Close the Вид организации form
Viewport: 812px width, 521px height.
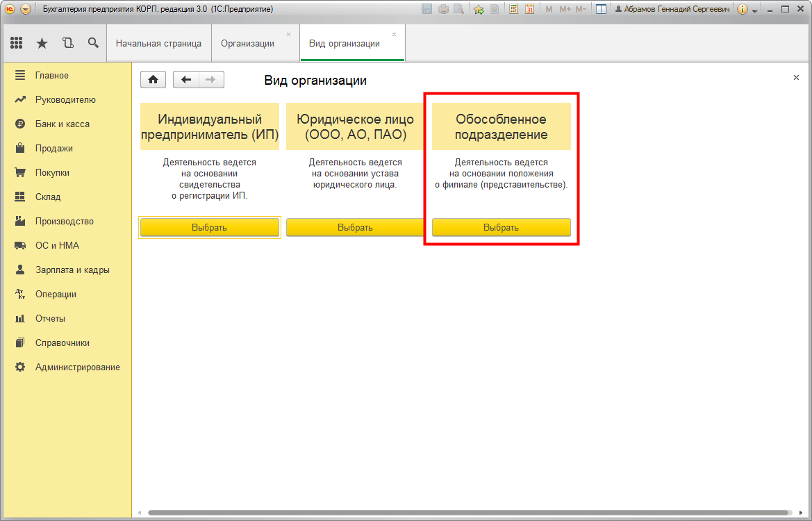click(797, 78)
